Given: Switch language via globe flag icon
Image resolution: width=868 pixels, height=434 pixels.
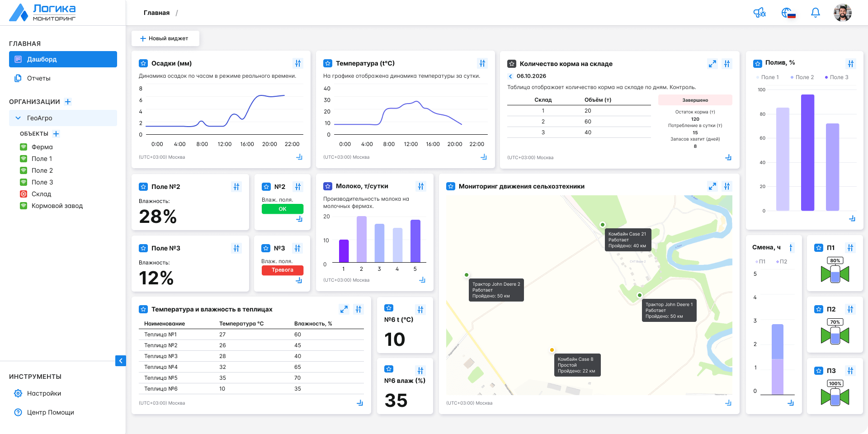Looking at the screenshot, I should click(788, 13).
